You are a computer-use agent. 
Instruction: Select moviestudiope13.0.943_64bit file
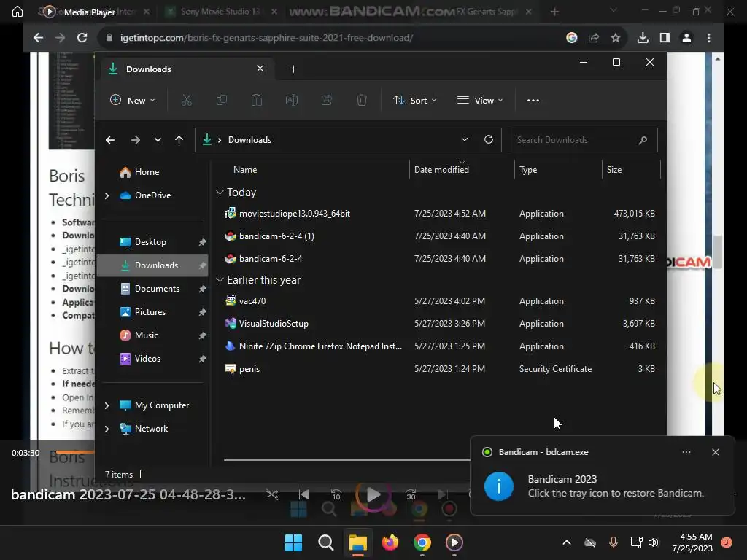(x=439, y=214)
